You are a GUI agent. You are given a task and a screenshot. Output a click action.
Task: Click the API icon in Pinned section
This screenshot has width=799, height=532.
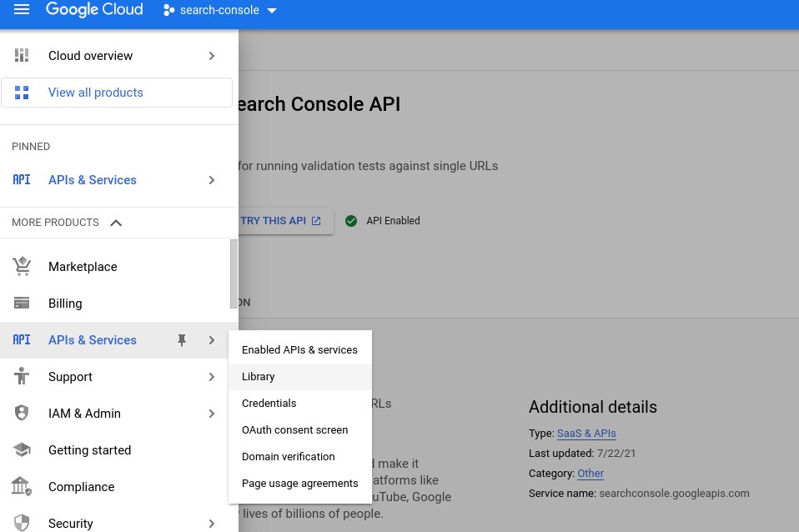click(x=22, y=180)
